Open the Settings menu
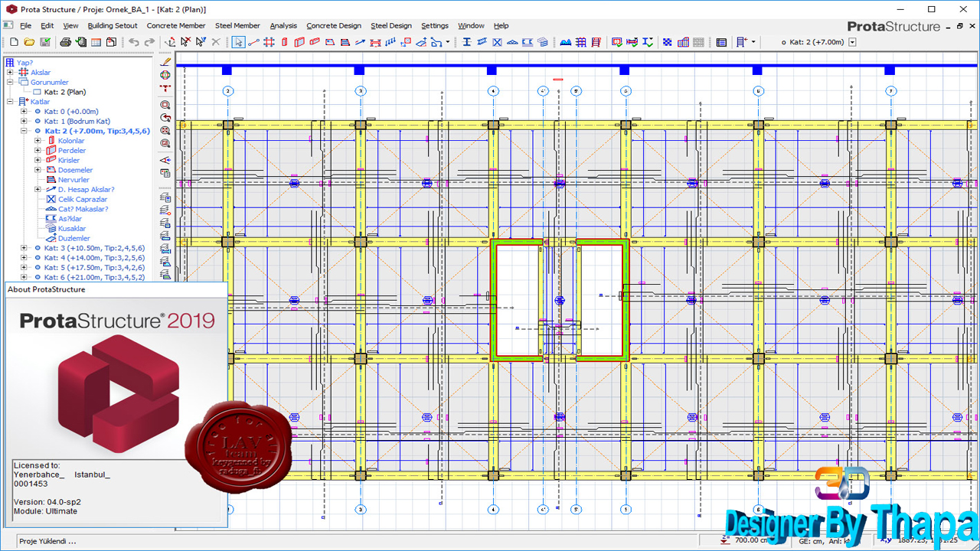This screenshot has width=980, height=551. [x=435, y=26]
